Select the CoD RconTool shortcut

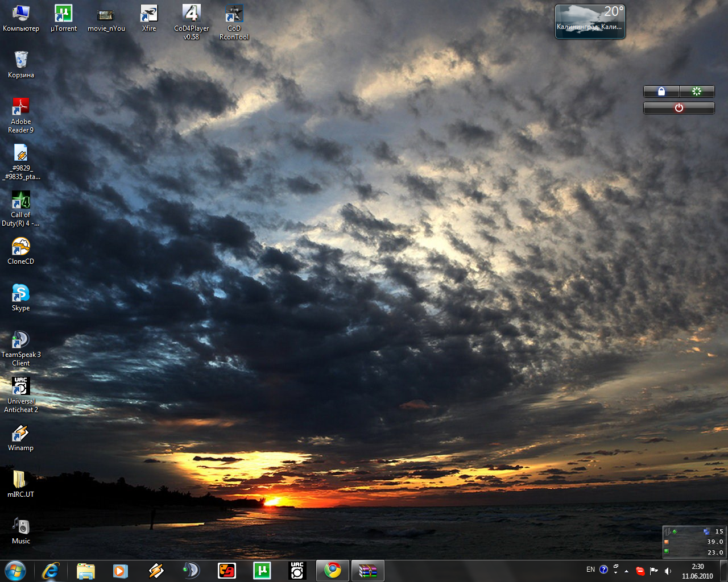click(234, 22)
